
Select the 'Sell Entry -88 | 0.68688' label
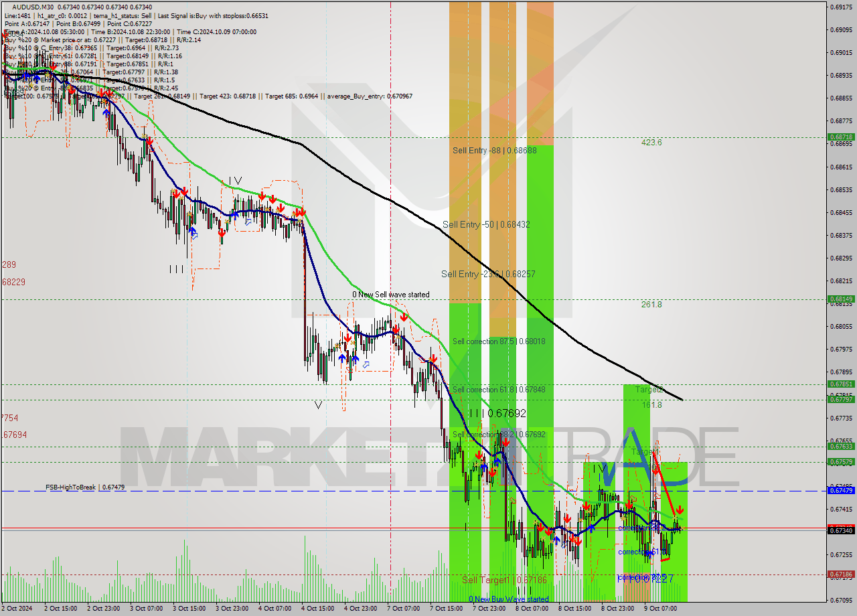point(494,151)
